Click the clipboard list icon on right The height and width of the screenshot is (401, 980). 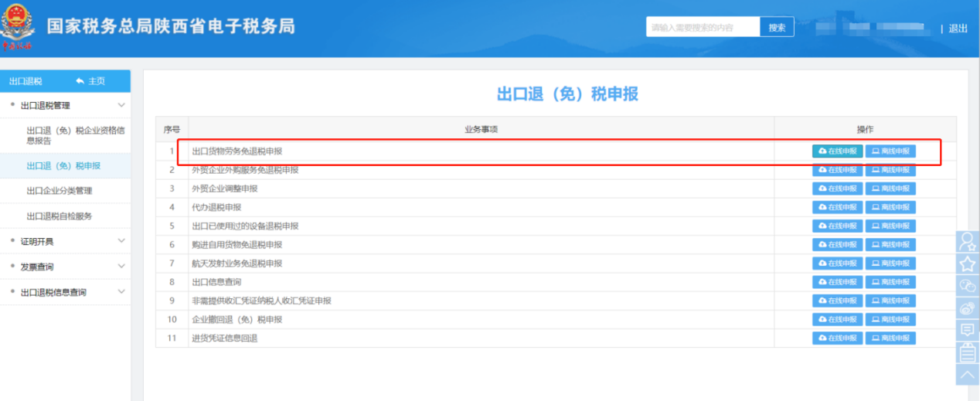click(x=967, y=353)
